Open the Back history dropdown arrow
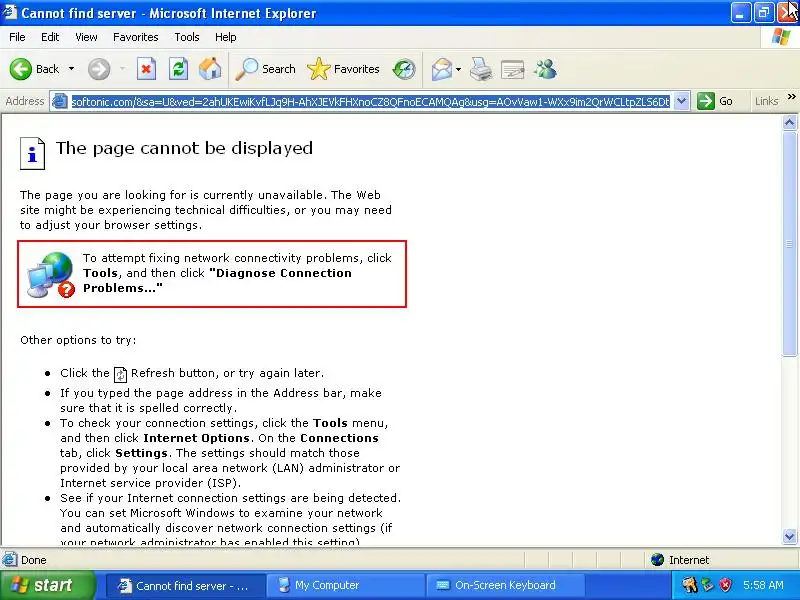This screenshot has height=600, width=800. point(71,69)
